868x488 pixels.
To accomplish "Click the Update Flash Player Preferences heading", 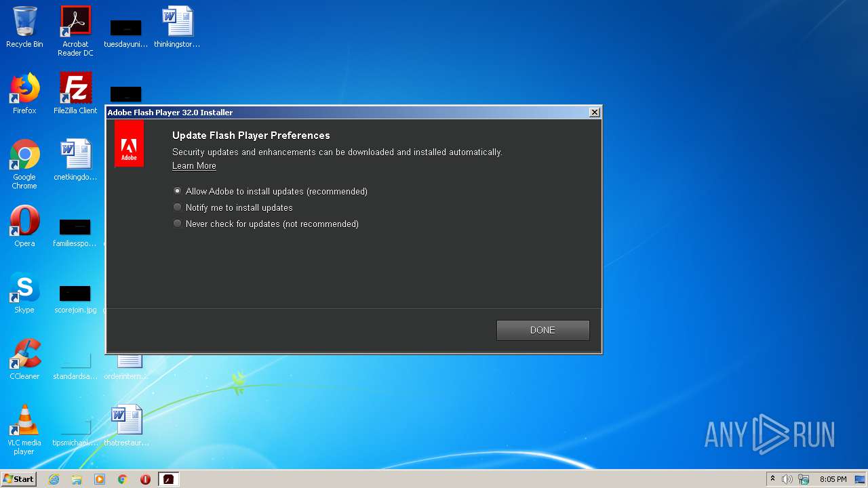I will coord(251,136).
